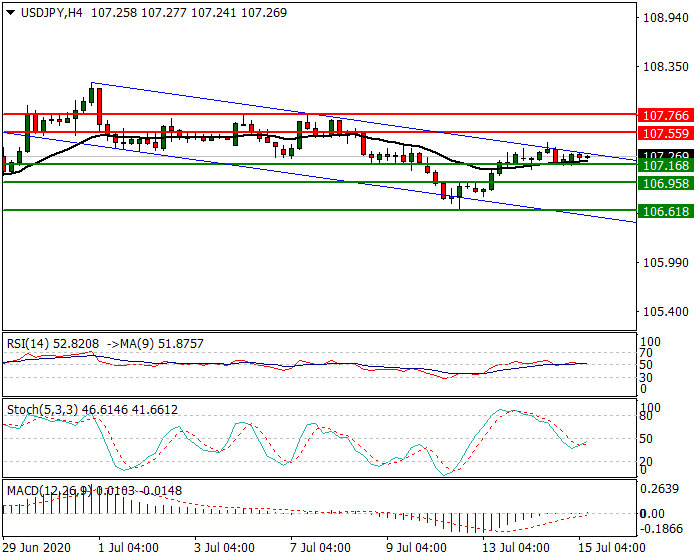Click the 106.958 green support price label
The image size is (700, 560).
pyautogui.click(x=666, y=183)
